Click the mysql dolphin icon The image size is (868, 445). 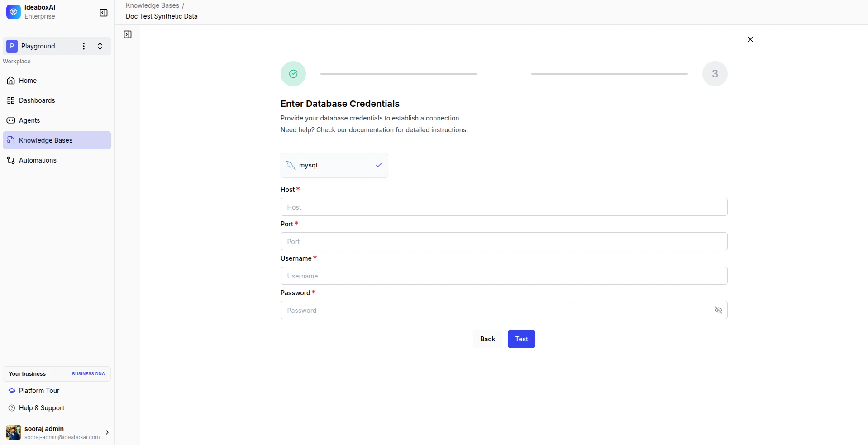tap(291, 165)
